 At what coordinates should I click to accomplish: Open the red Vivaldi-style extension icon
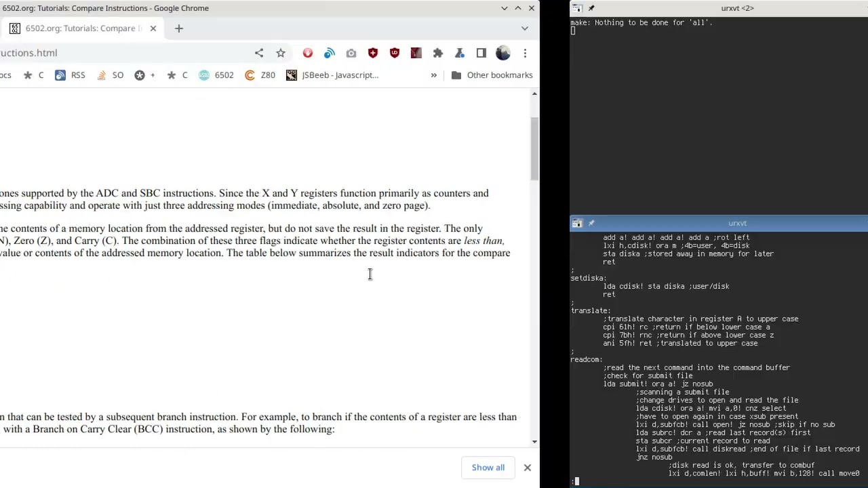(x=308, y=53)
